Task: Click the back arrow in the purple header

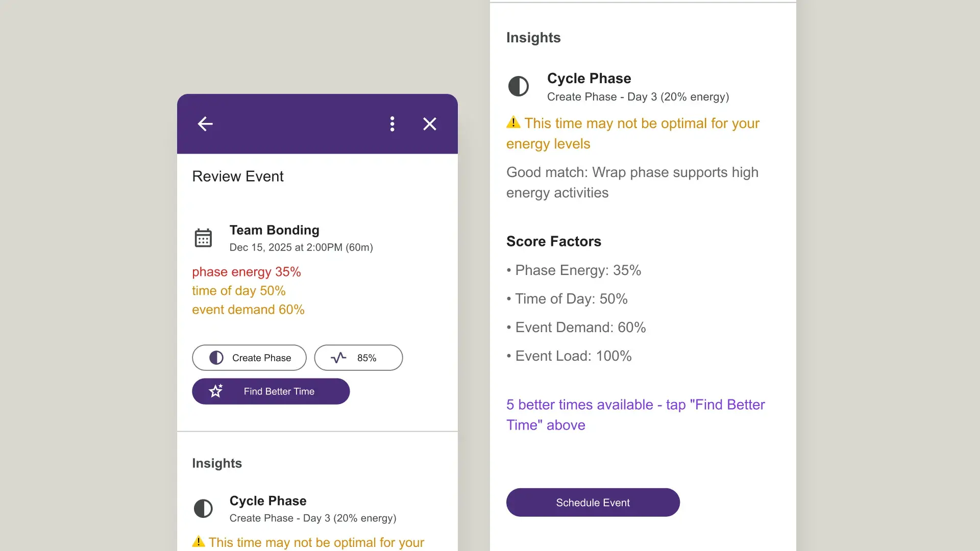Action: tap(205, 124)
